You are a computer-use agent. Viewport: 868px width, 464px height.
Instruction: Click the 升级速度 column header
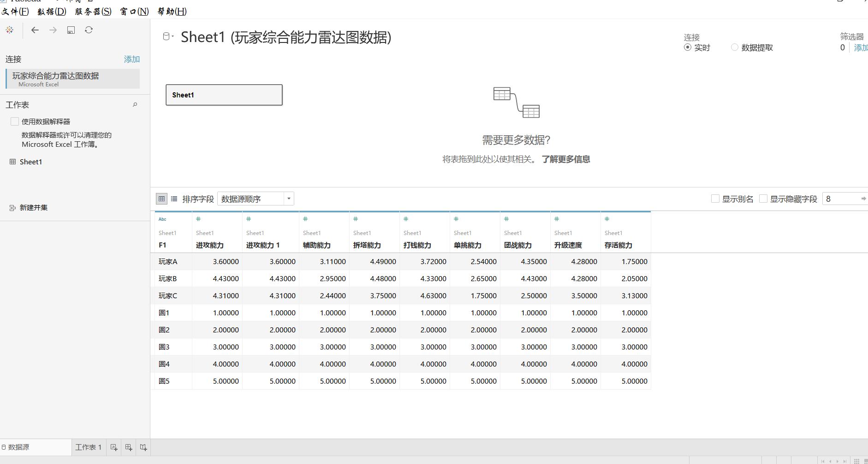point(576,232)
